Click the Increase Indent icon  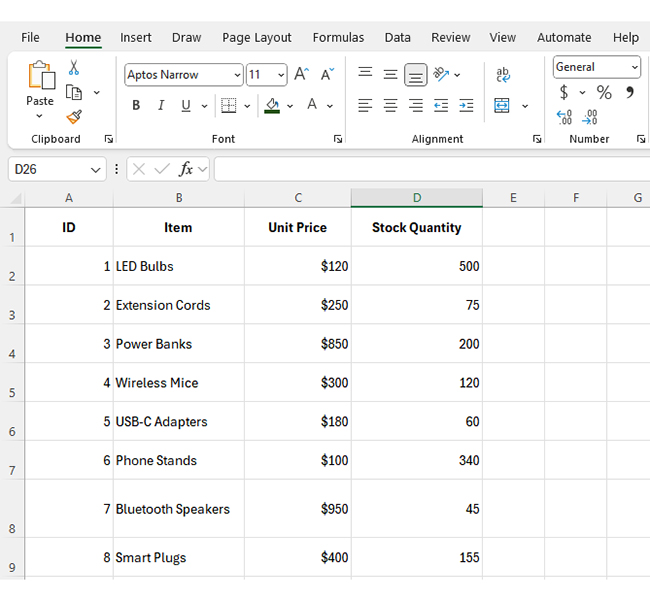click(466, 106)
